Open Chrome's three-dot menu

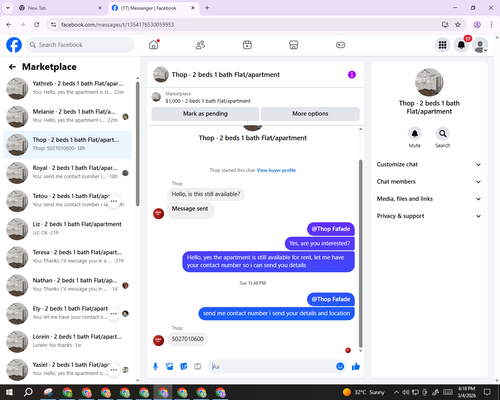coord(491,24)
